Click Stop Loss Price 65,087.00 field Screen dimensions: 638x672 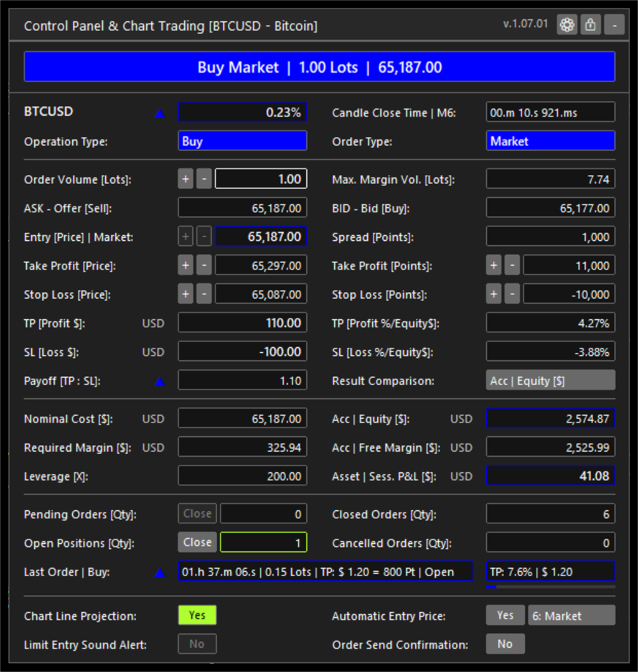point(261,294)
